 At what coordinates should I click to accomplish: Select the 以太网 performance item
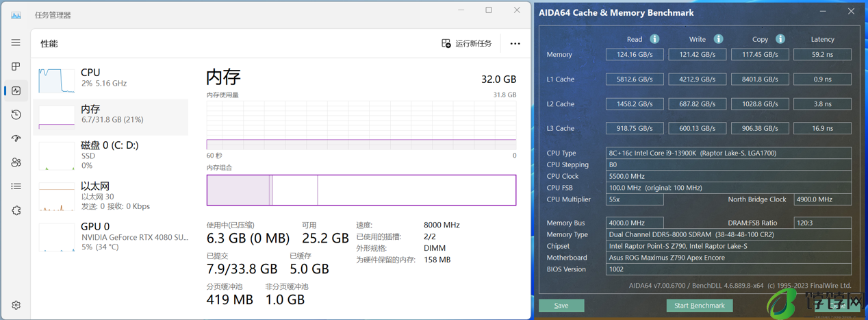111,196
